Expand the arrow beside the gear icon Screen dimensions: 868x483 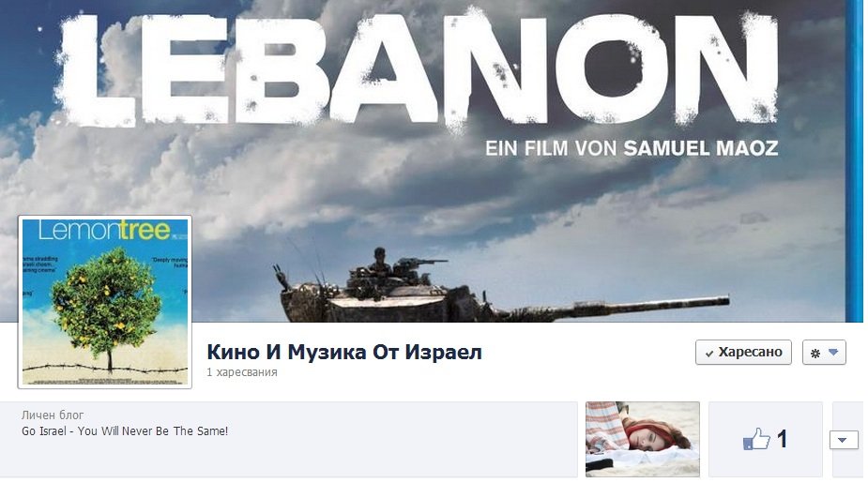833,352
